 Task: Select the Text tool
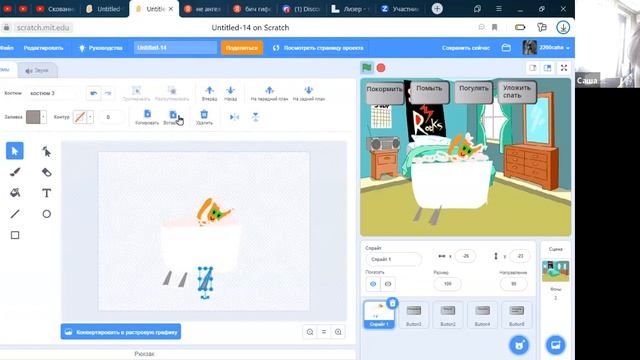[x=47, y=193]
